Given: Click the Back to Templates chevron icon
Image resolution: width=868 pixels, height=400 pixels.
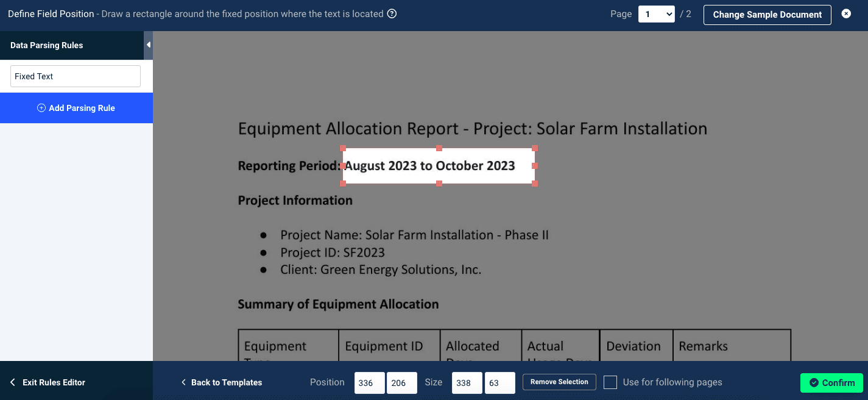Looking at the screenshot, I should [183, 382].
